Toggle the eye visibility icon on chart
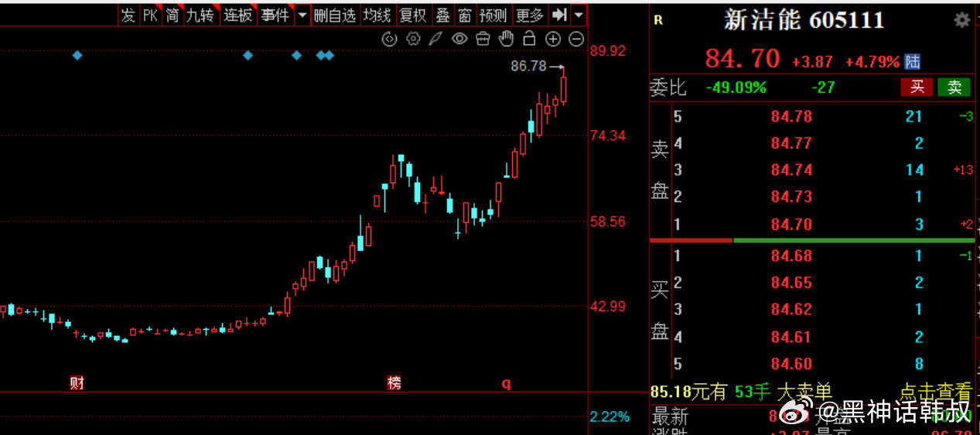The width and height of the screenshot is (980, 435). coord(459,39)
